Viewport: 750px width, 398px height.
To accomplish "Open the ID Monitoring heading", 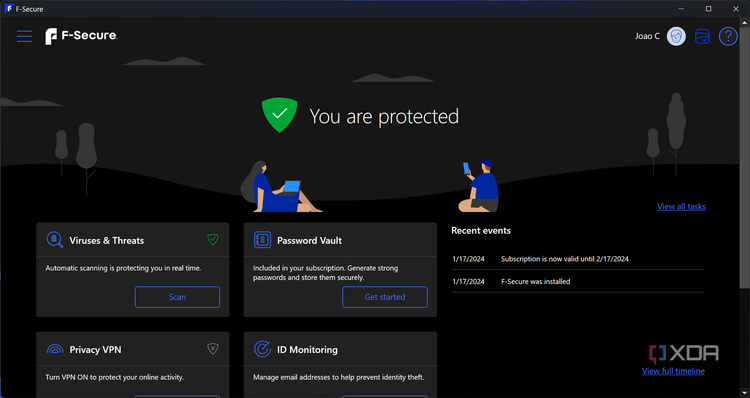I will [307, 350].
